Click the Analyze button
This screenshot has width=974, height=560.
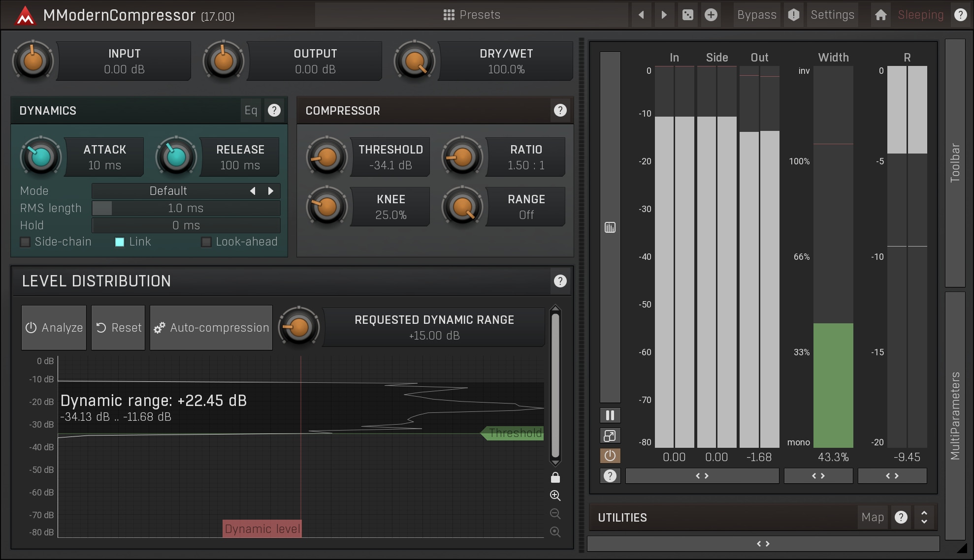pos(54,328)
